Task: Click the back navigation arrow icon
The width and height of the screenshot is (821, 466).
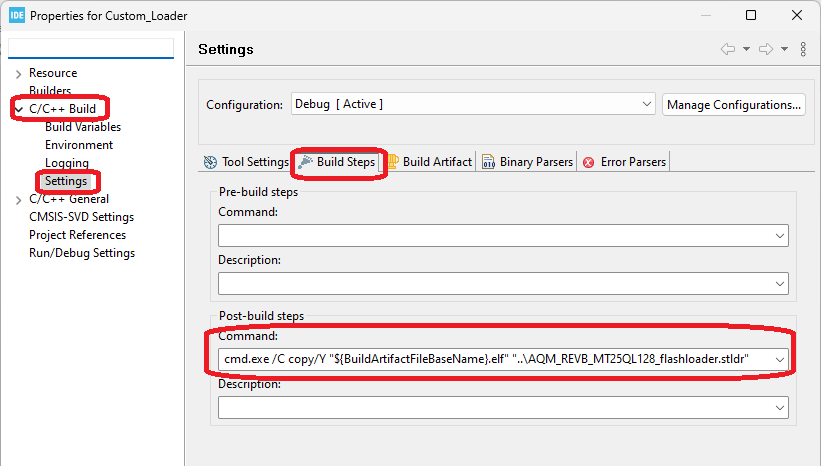Action: point(728,49)
